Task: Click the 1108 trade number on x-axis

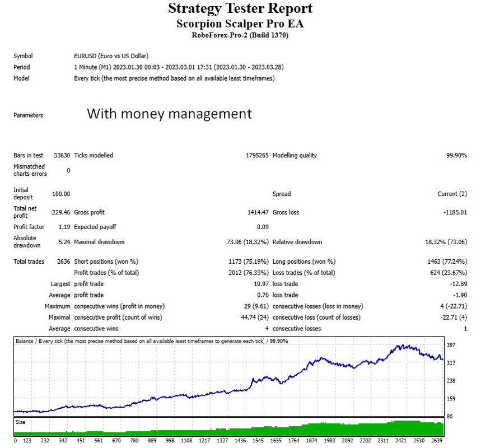Action: (x=186, y=441)
